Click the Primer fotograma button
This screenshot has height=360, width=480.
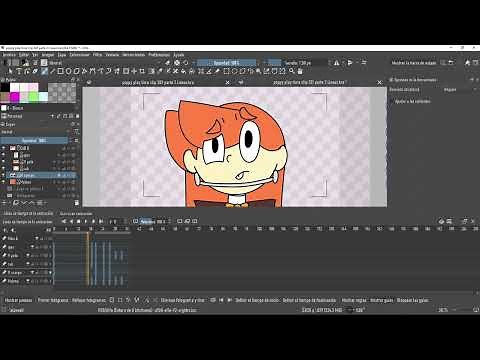(x=53, y=300)
